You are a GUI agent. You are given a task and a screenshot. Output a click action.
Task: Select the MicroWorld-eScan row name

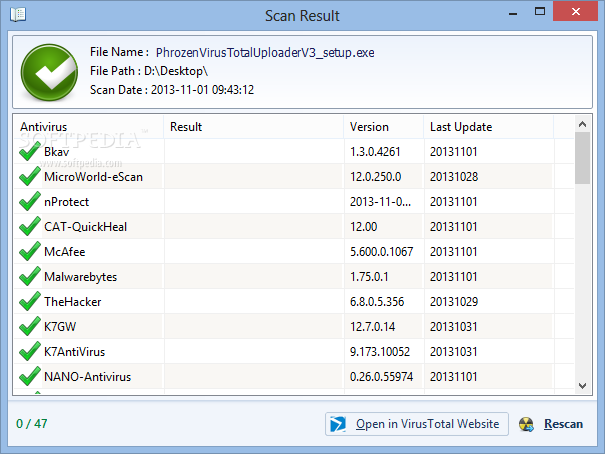93,177
